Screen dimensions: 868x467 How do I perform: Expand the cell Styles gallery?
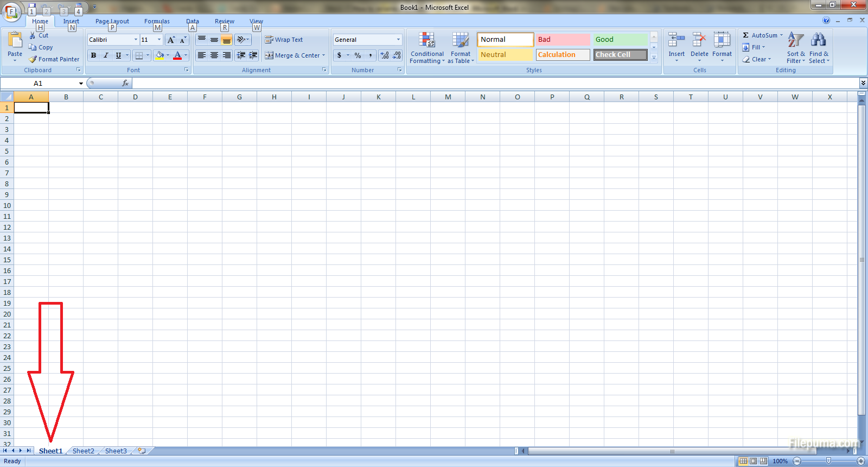pos(654,58)
